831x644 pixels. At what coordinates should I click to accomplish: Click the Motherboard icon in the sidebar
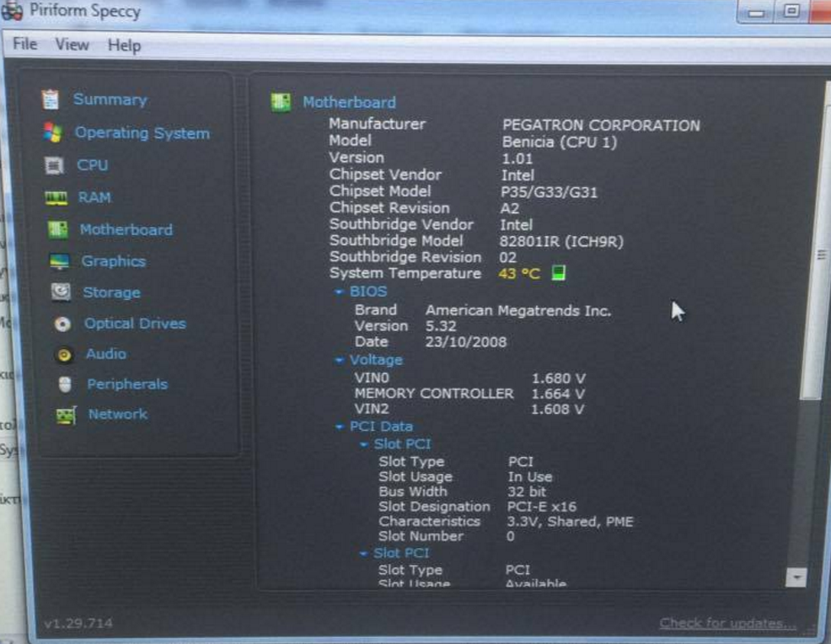click(58, 230)
